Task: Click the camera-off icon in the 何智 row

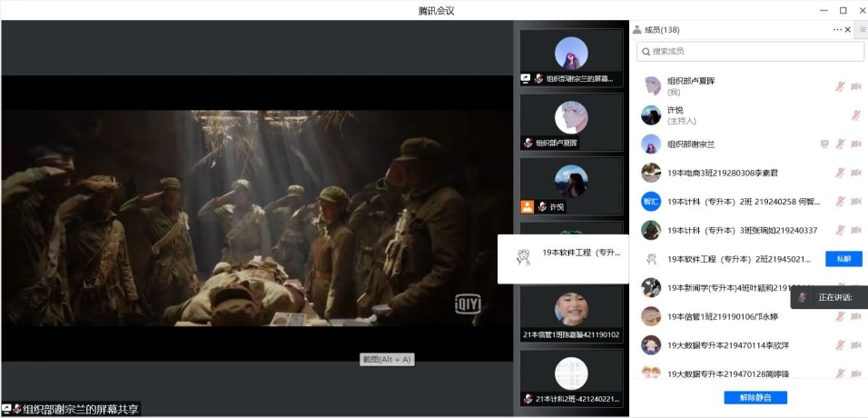Action: (856, 201)
